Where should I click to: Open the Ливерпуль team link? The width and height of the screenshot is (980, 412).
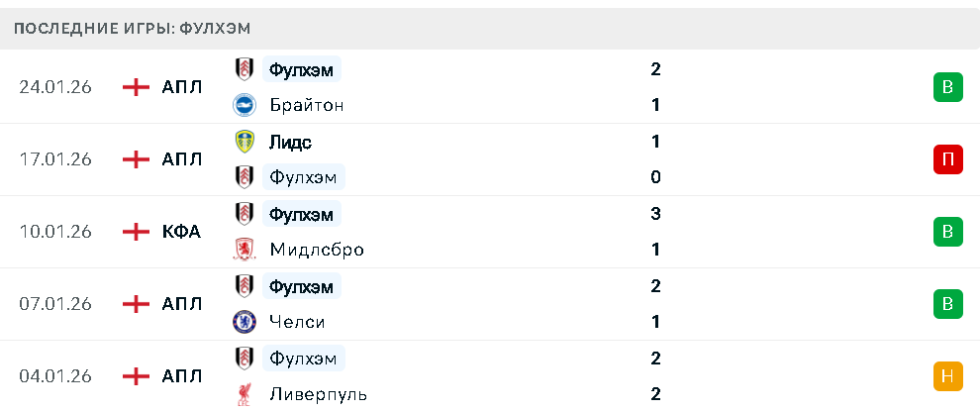(318, 394)
